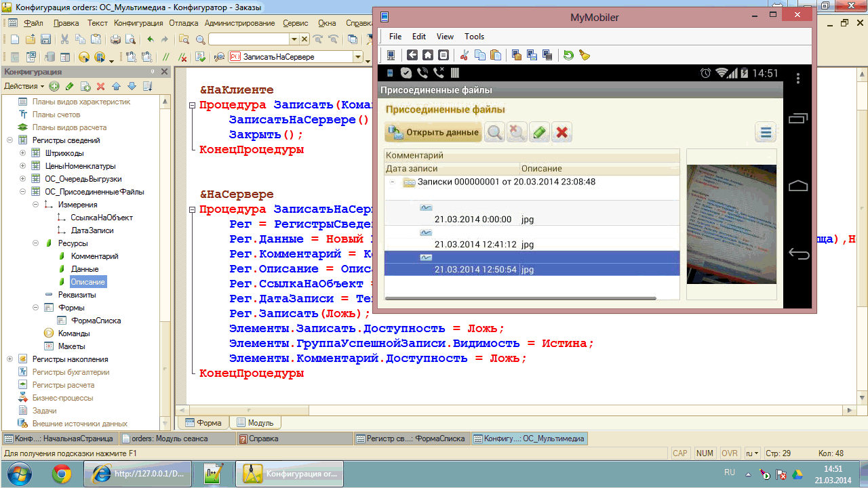This screenshot has width=868, height=488.
Task: Switch to the Модуль tab
Action: coord(254,423)
